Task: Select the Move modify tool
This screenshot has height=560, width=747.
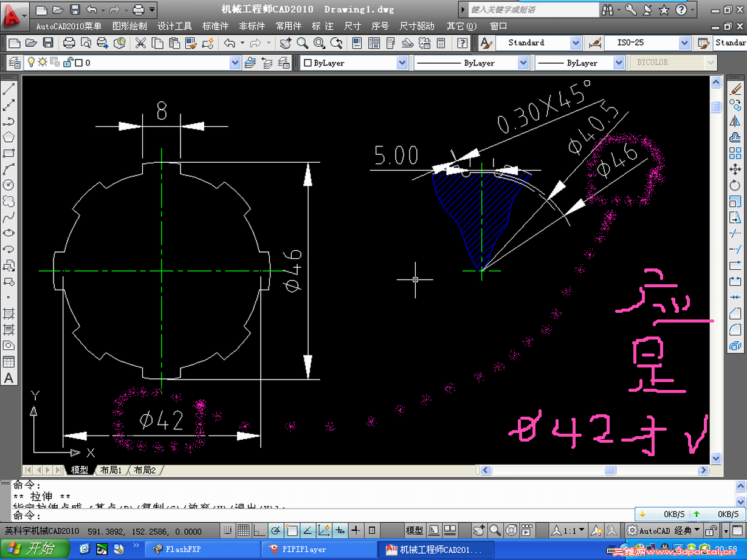Action: 735,169
